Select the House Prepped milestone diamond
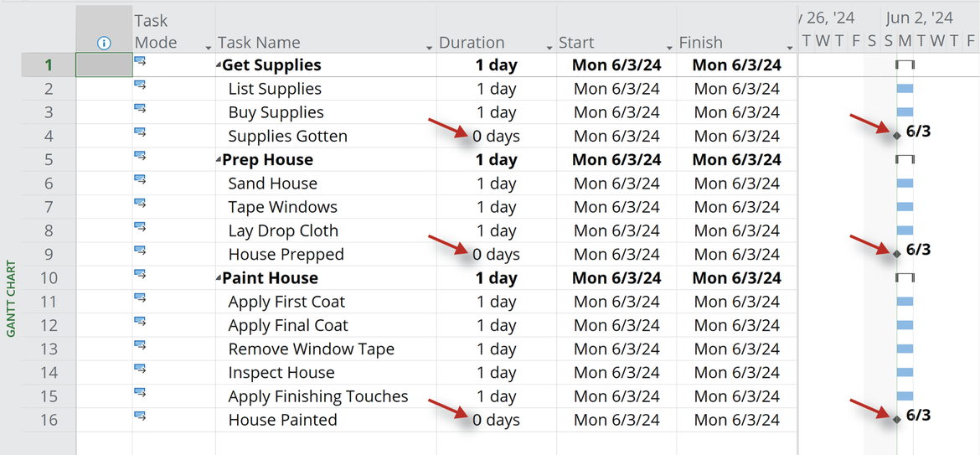980x455 pixels. 897,254
